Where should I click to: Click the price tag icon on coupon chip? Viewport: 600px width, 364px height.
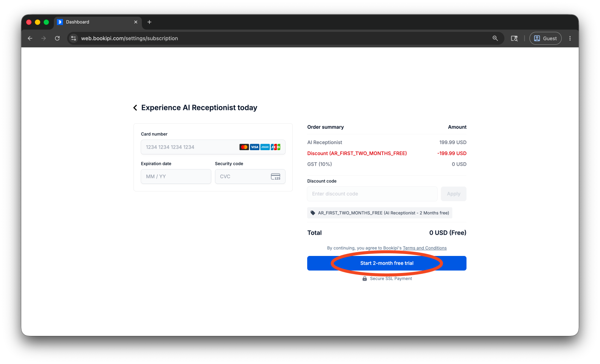[313, 213]
